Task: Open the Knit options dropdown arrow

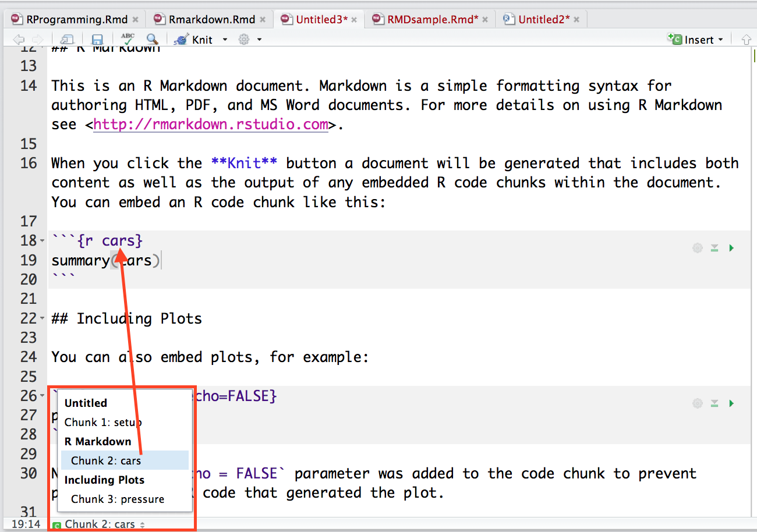Action: point(225,40)
